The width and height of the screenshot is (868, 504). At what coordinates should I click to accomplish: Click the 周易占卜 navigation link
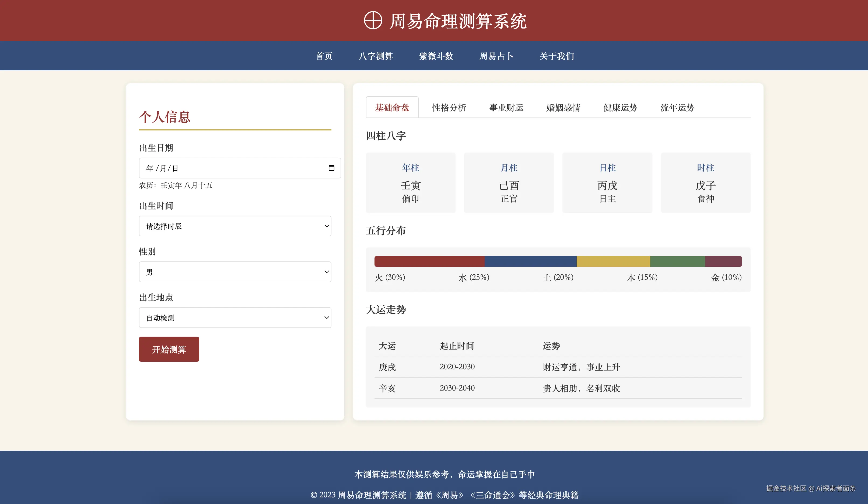click(496, 56)
